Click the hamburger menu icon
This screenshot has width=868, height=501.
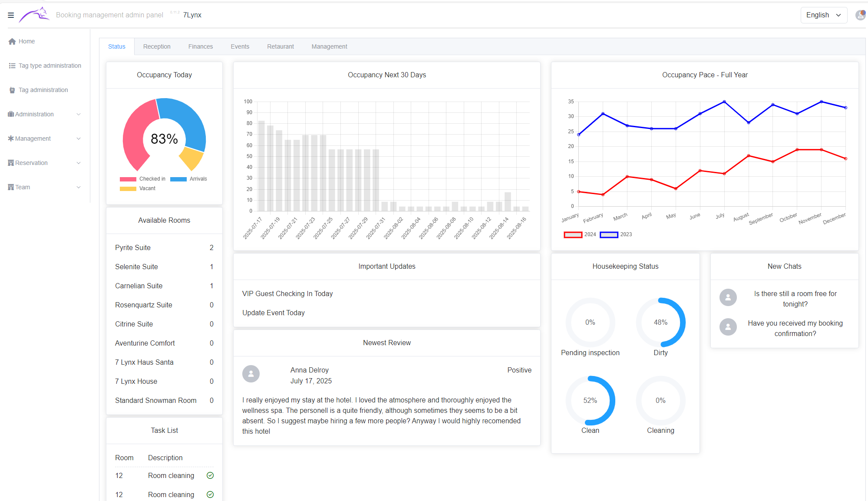click(x=11, y=15)
